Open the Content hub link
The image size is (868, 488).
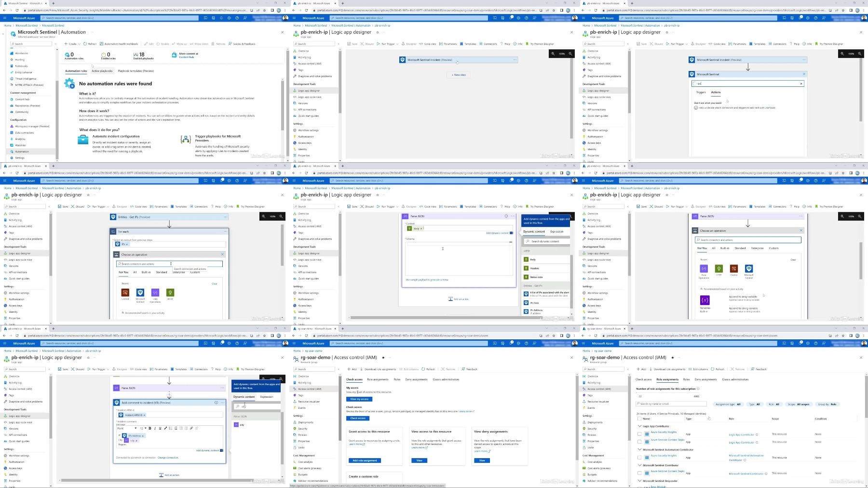[x=187, y=57]
